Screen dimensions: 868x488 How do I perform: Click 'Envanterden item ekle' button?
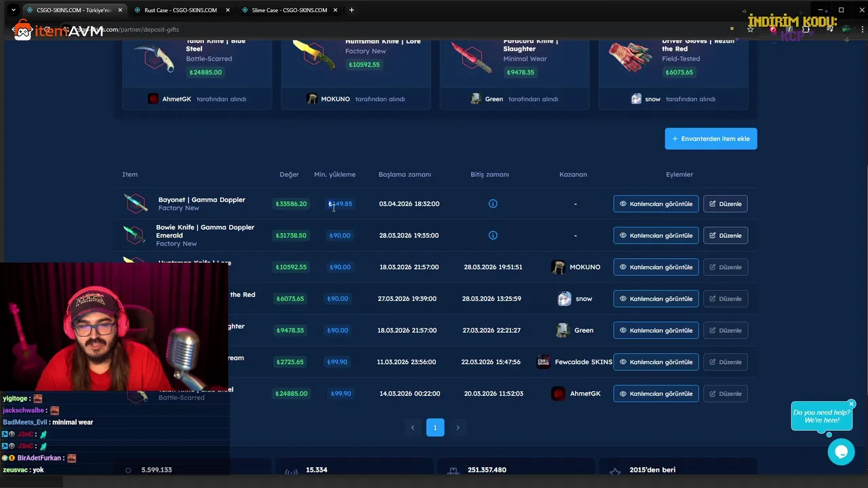[711, 138]
